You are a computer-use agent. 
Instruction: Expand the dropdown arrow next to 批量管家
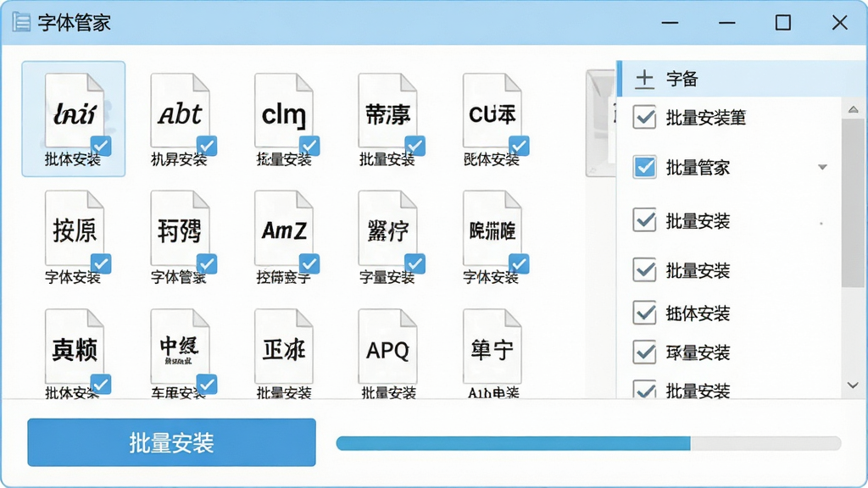pyautogui.click(x=822, y=167)
